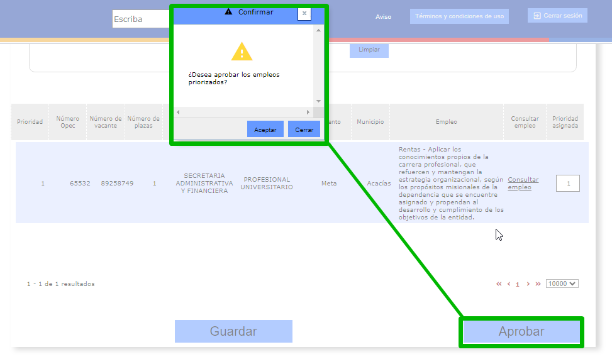Click the dialog's scroll up arrow
The image size is (612, 364).
point(318,30)
